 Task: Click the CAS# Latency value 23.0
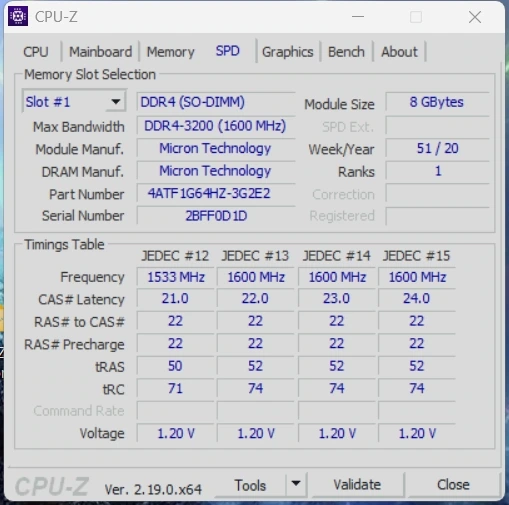tap(337, 298)
